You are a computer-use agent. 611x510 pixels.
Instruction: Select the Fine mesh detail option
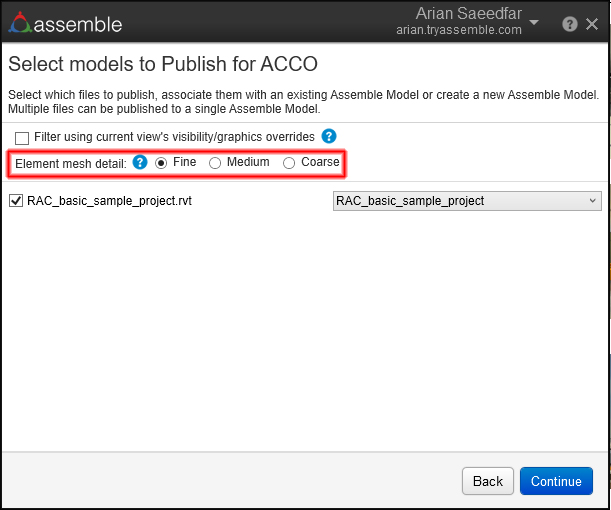[x=161, y=162]
